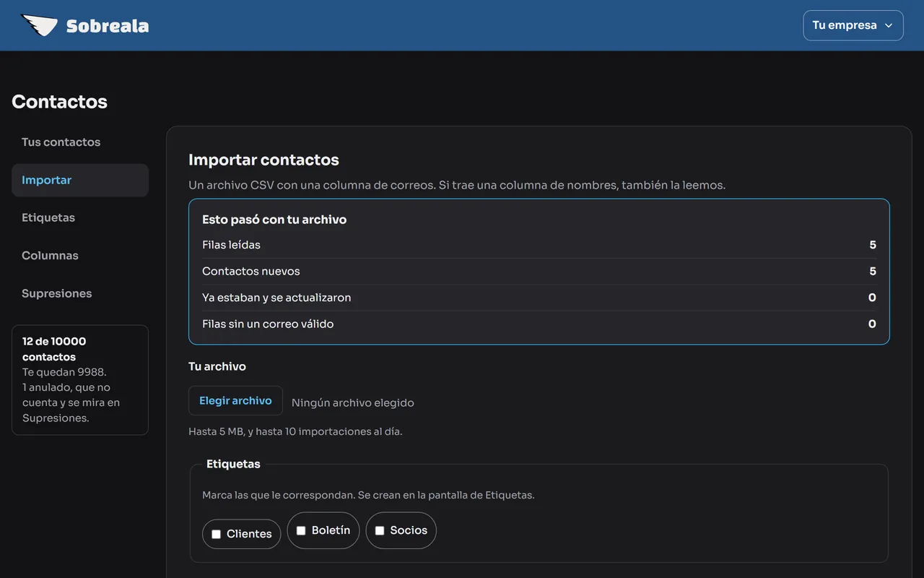Enable the Boletín tag checkbox
The image size is (924, 578).
301,530
